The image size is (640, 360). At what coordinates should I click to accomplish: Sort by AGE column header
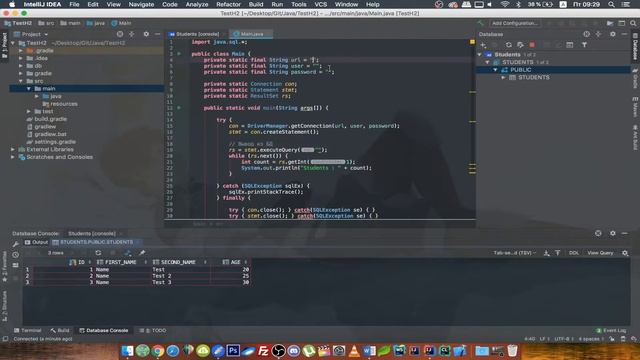(x=236, y=262)
